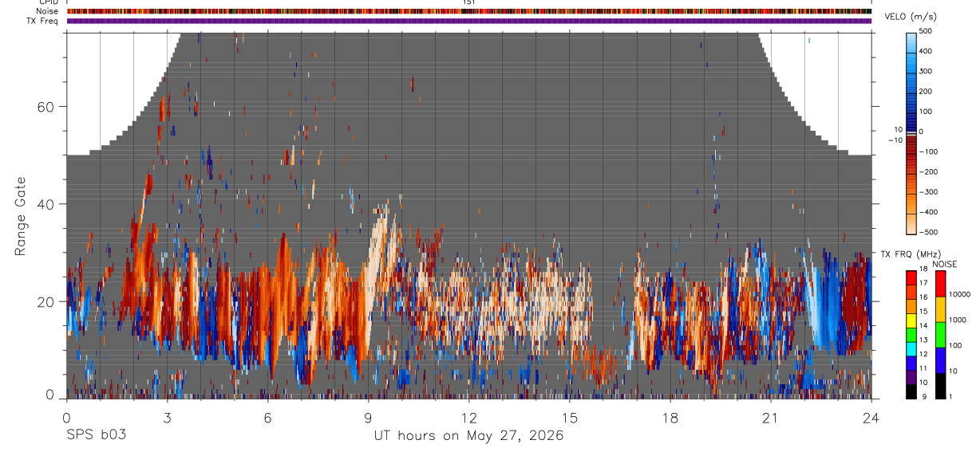The image size is (980, 452).
Task: Click the 400 tick on velocity scale
Action: (x=927, y=51)
